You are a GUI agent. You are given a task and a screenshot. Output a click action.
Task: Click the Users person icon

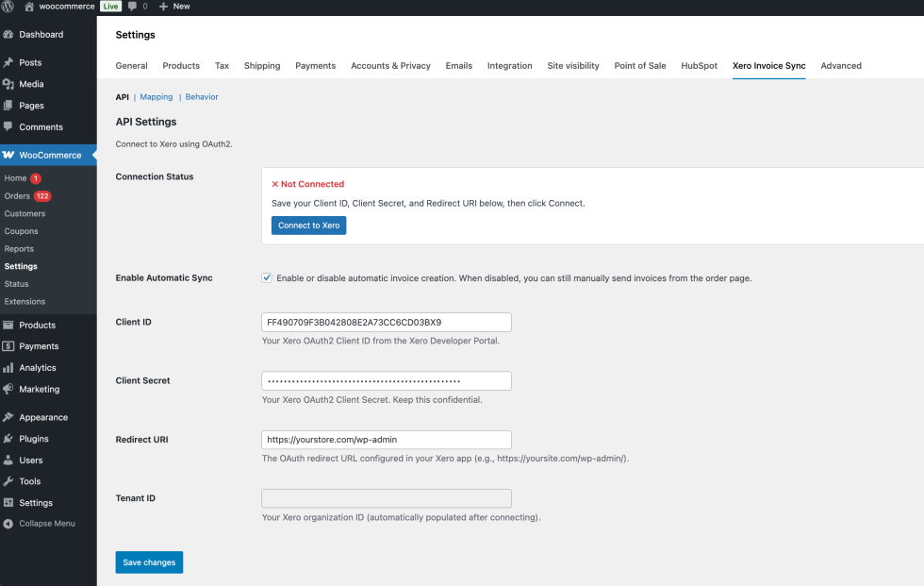point(8,460)
